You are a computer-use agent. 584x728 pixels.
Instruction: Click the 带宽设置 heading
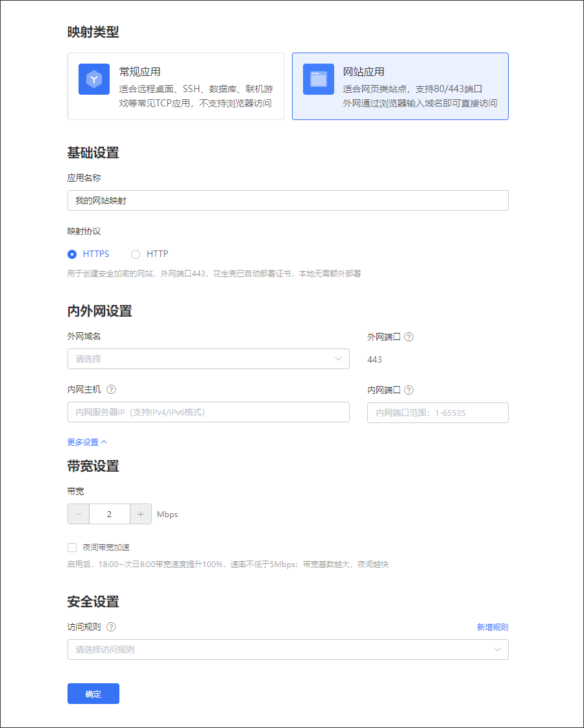pyautogui.click(x=93, y=466)
